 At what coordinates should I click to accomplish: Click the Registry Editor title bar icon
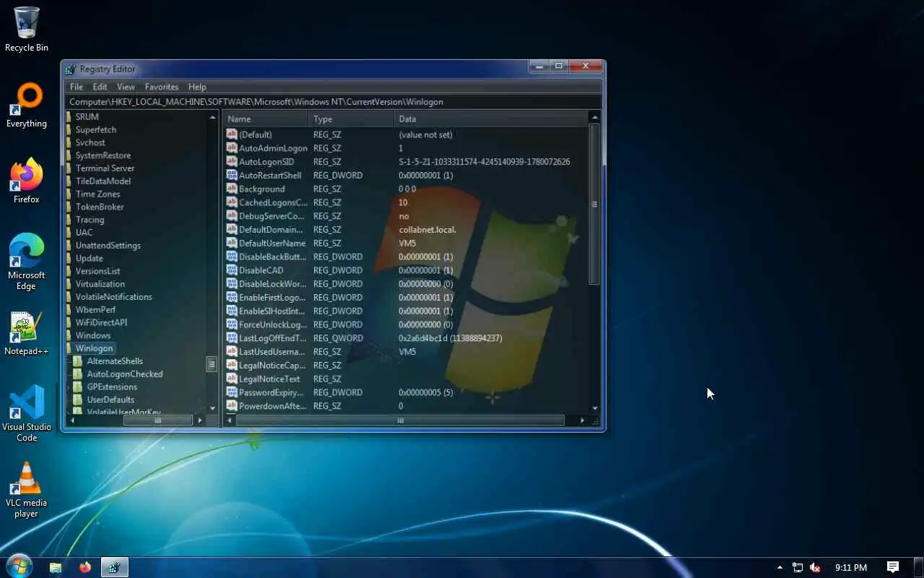pos(70,69)
